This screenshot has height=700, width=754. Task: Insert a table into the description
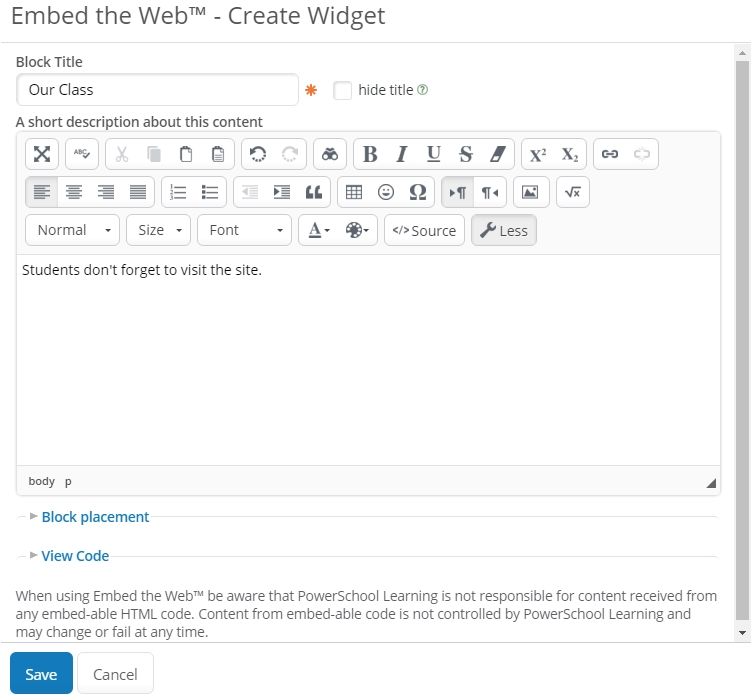coord(353,192)
